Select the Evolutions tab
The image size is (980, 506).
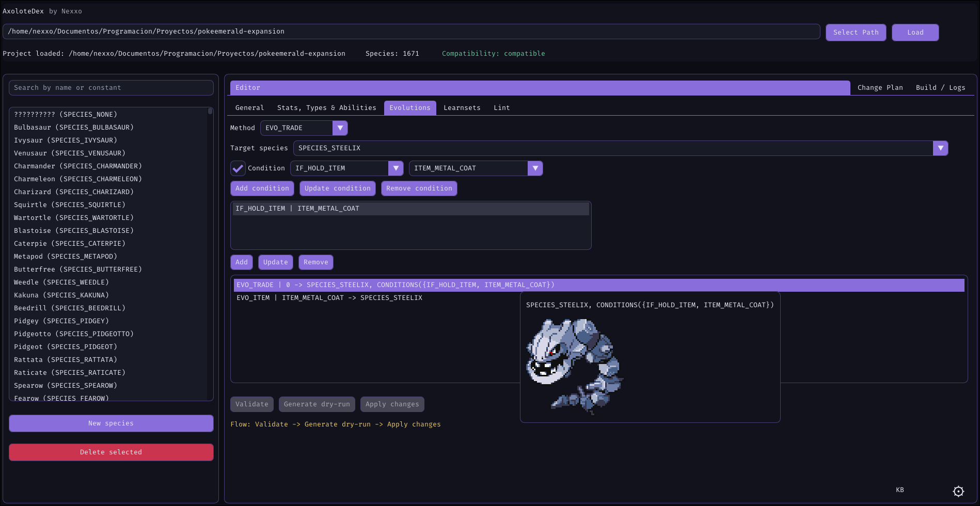pos(410,108)
